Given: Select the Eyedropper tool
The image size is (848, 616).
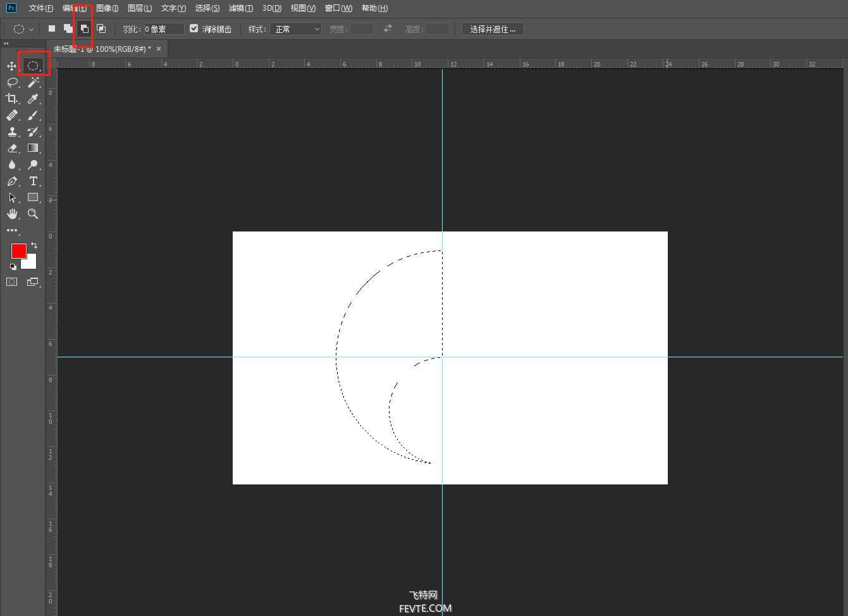Looking at the screenshot, I should (x=33, y=99).
